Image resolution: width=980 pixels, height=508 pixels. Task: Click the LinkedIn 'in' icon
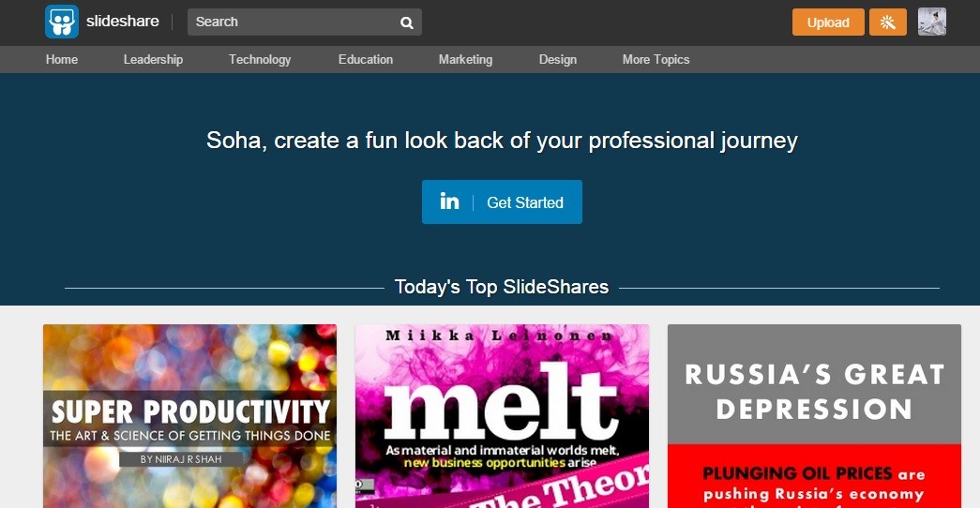[449, 202]
